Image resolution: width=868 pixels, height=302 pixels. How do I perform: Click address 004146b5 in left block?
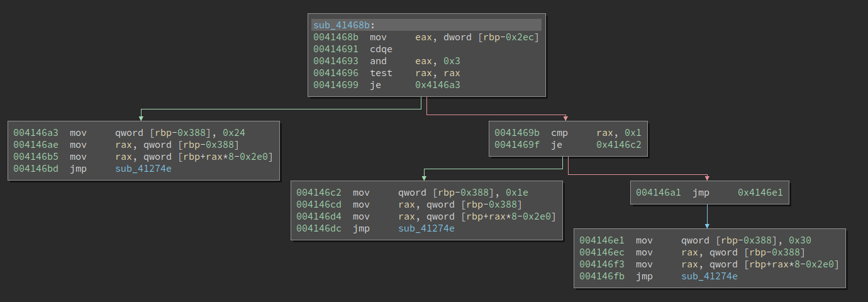coord(36,157)
